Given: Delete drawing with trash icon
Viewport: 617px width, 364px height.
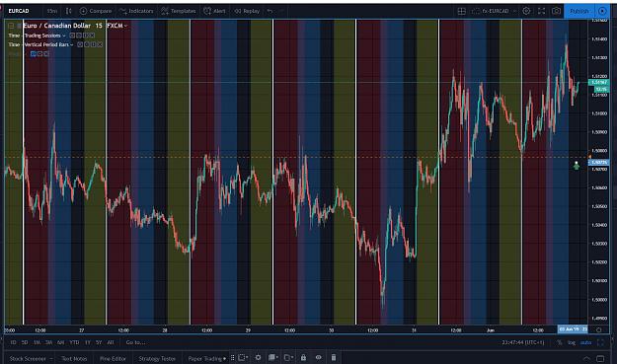Looking at the screenshot, I should coord(334,358).
